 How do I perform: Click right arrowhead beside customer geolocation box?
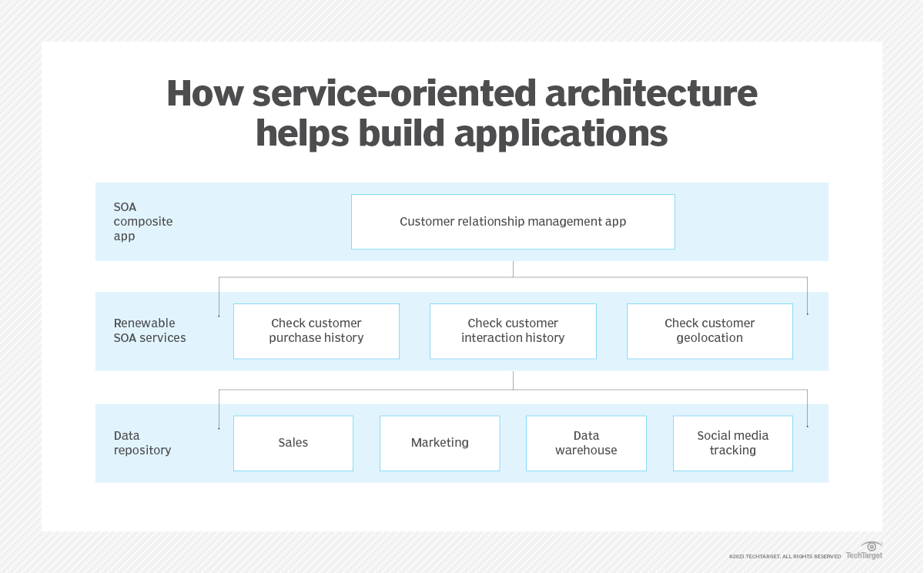pyautogui.click(x=807, y=313)
